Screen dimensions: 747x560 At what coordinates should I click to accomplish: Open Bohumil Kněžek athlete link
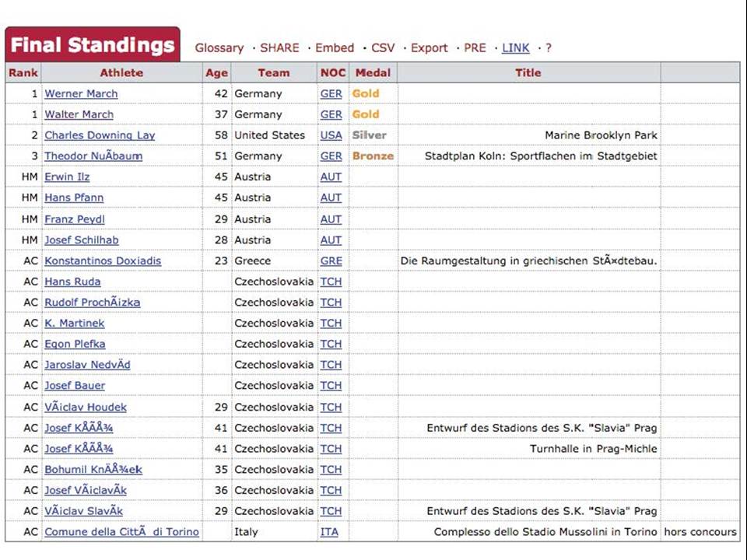(93, 470)
